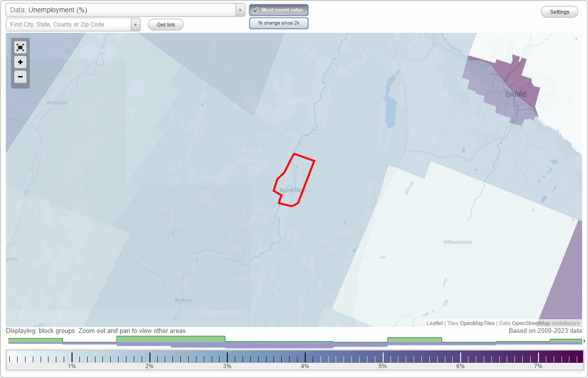Zoom in with the plus icon

(20, 62)
